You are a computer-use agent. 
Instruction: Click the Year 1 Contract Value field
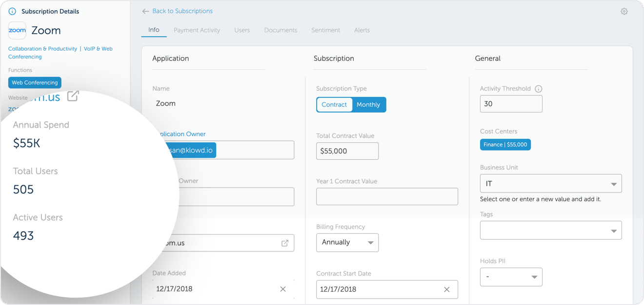387,196
